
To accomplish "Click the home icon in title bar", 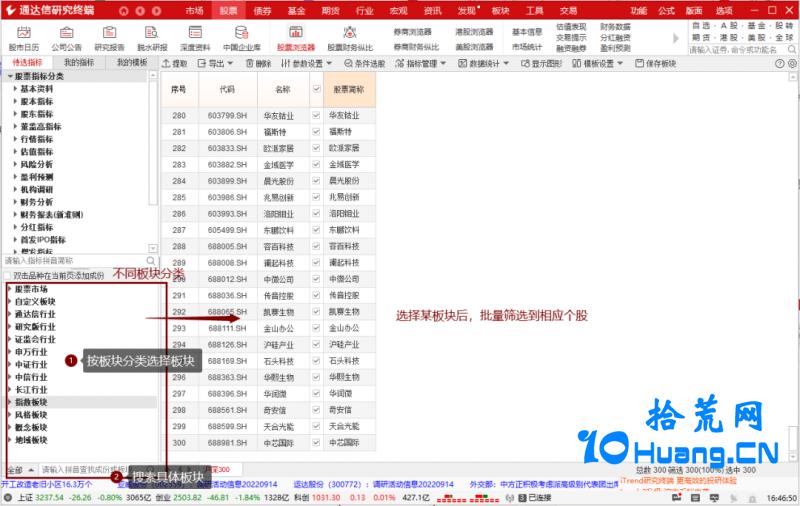I will [x=123, y=11].
